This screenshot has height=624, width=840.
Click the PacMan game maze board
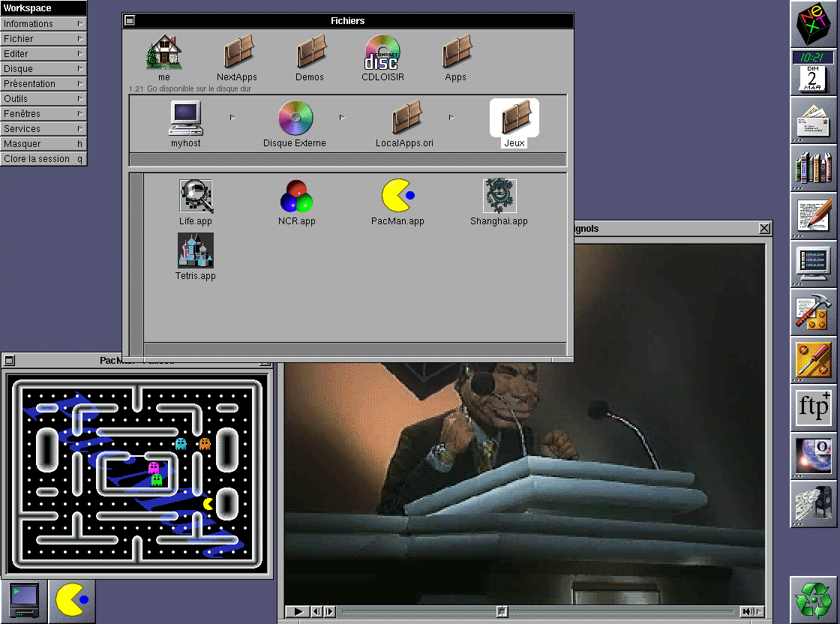tap(138, 475)
